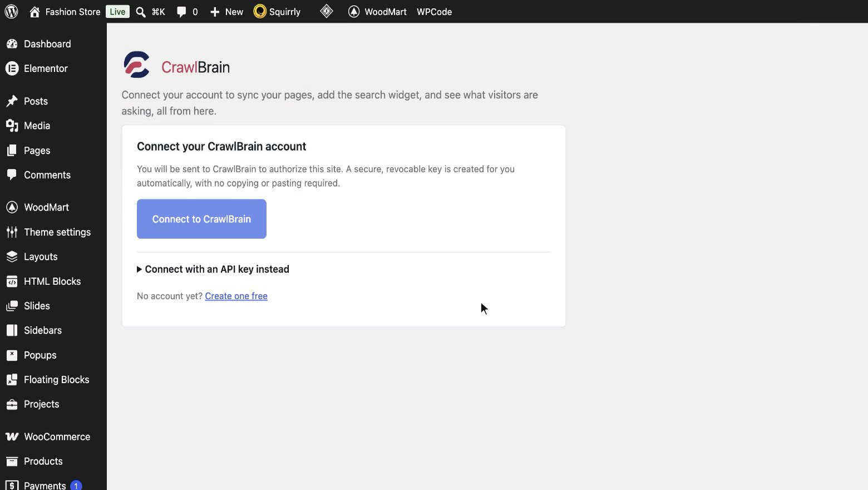
Task: Follow the Create one free link
Action: point(236,296)
